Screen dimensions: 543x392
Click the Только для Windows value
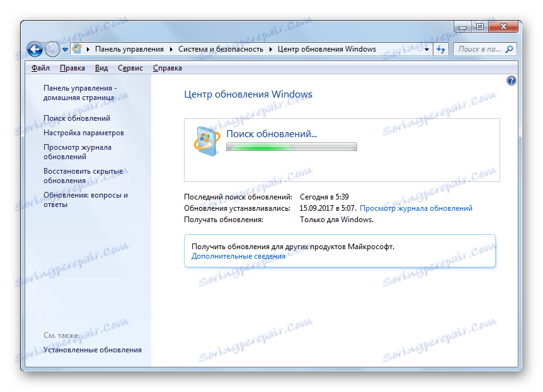[336, 220]
